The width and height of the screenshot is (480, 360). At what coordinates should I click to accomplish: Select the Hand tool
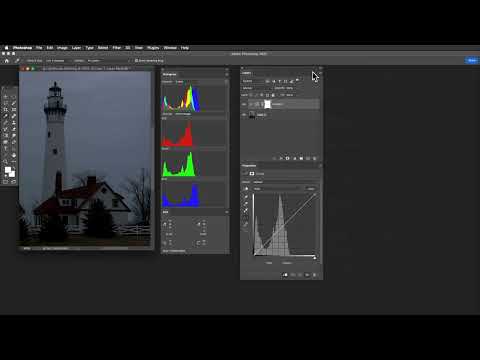pos(14,155)
